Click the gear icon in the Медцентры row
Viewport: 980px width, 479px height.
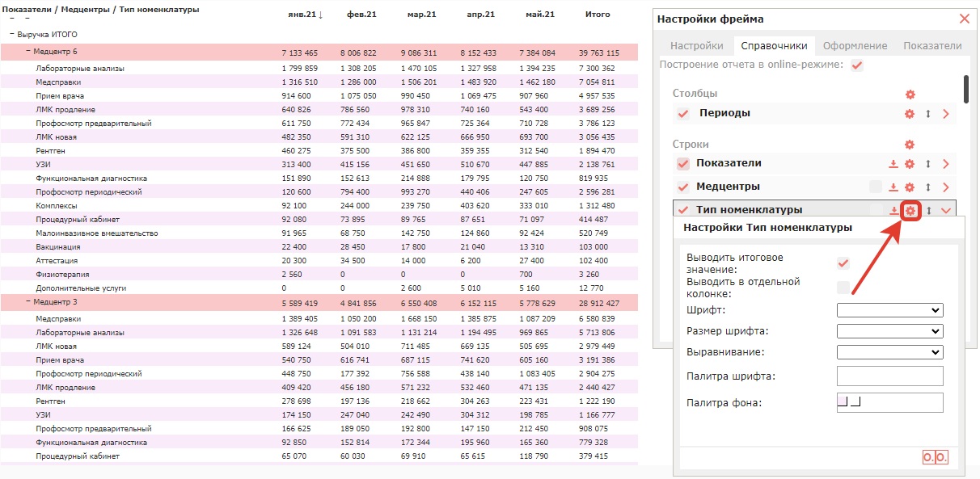[910, 187]
